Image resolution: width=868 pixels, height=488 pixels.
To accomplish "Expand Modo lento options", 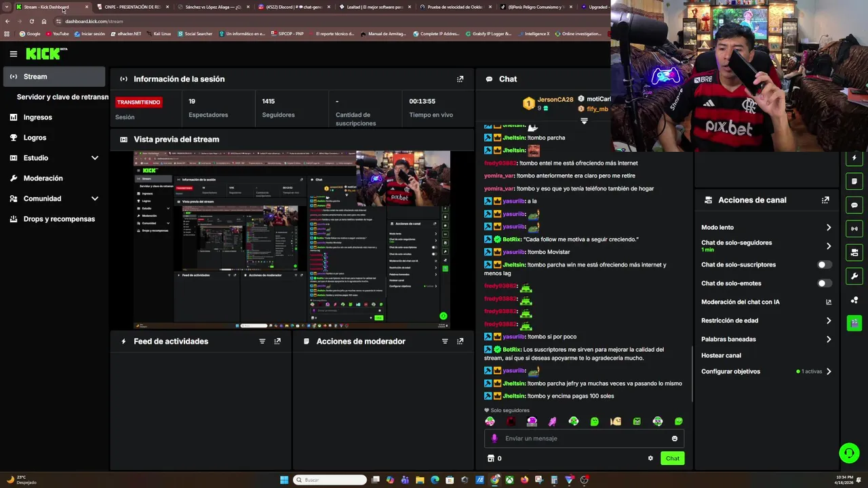I will (x=828, y=228).
